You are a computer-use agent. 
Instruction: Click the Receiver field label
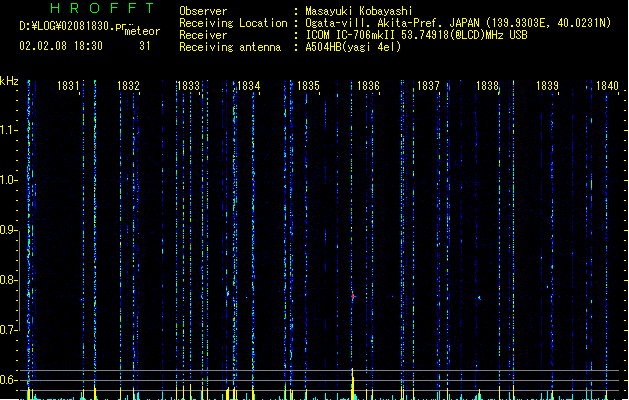[203, 35]
